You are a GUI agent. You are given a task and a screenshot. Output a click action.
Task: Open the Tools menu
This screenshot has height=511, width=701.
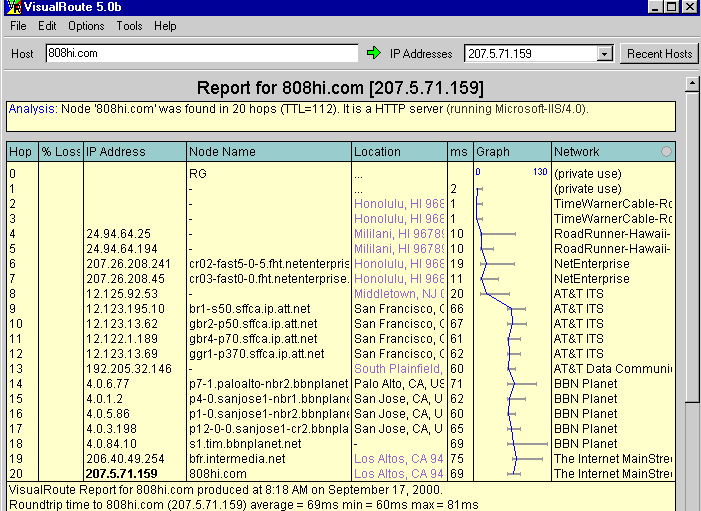tap(129, 26)
